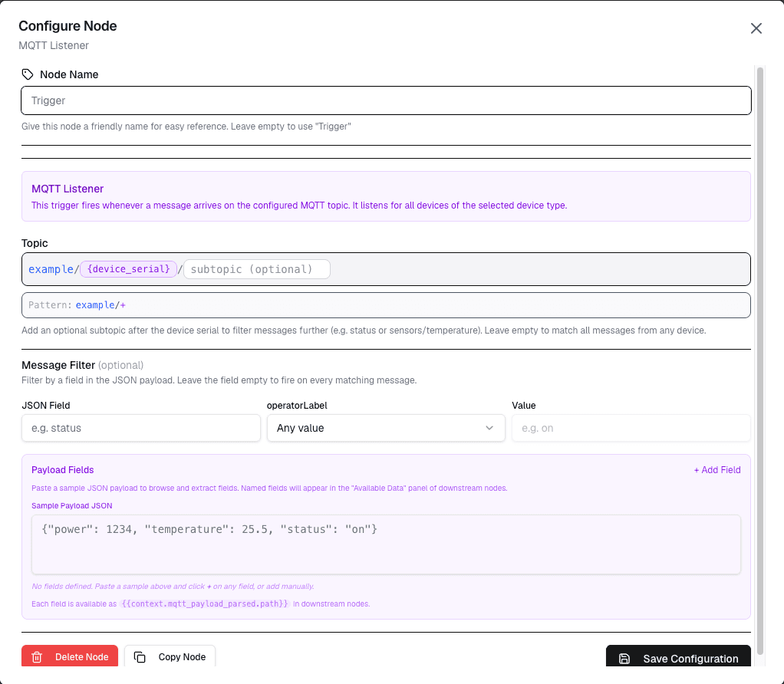Click the example/ prefix in Topic field
The height and width of the screenshot is (684, 784).
pos(54,269)
